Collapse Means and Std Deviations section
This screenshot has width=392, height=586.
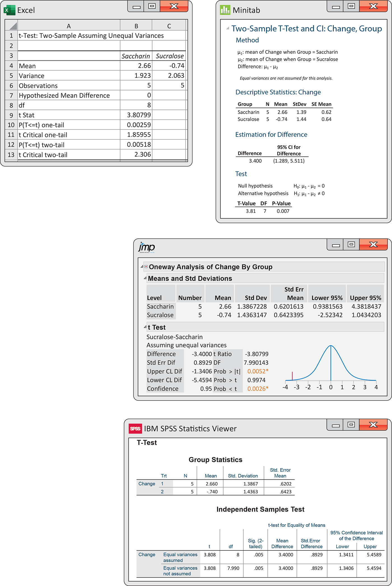pyautogui.click(x=145, y=278)
